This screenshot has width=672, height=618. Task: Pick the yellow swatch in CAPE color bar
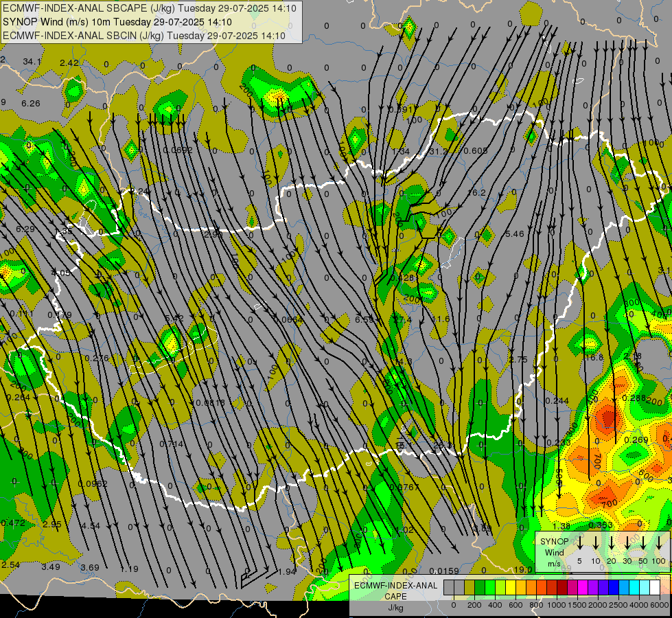511,587
